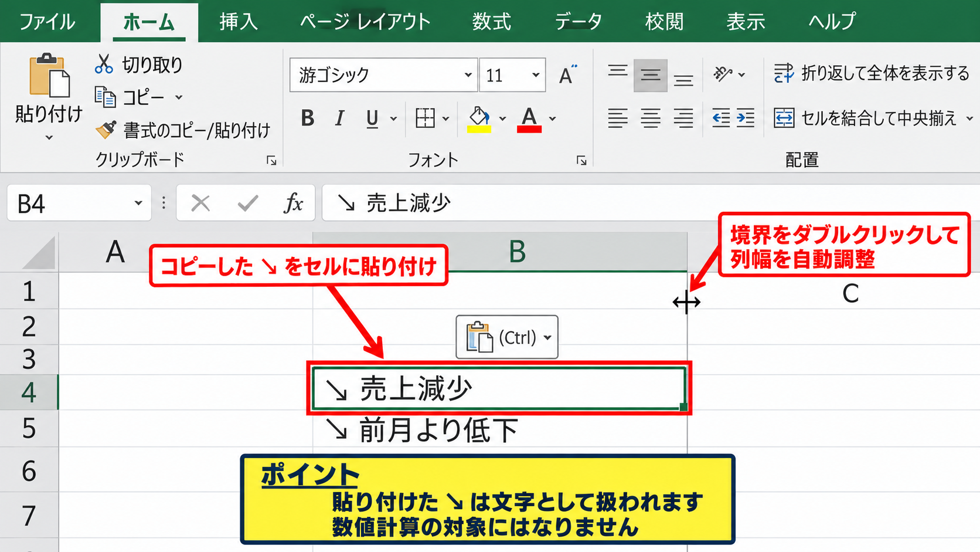Open Merge and Center dropdown arrow
This screenshot has height=552, width=980.
969,118
